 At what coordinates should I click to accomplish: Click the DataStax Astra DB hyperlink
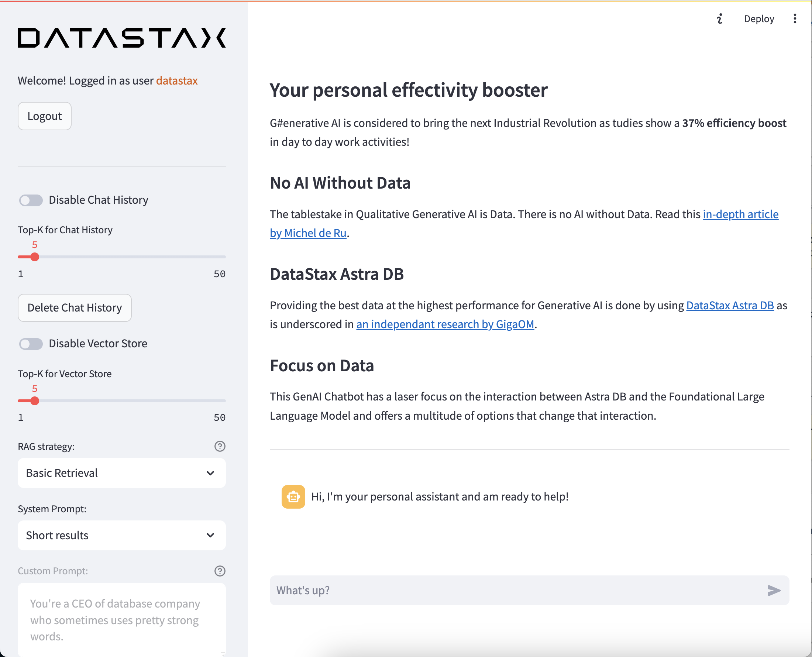click(730, 305)
